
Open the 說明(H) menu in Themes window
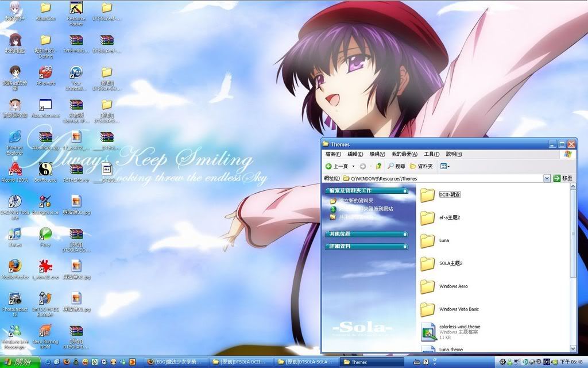[x=454, y=154]
